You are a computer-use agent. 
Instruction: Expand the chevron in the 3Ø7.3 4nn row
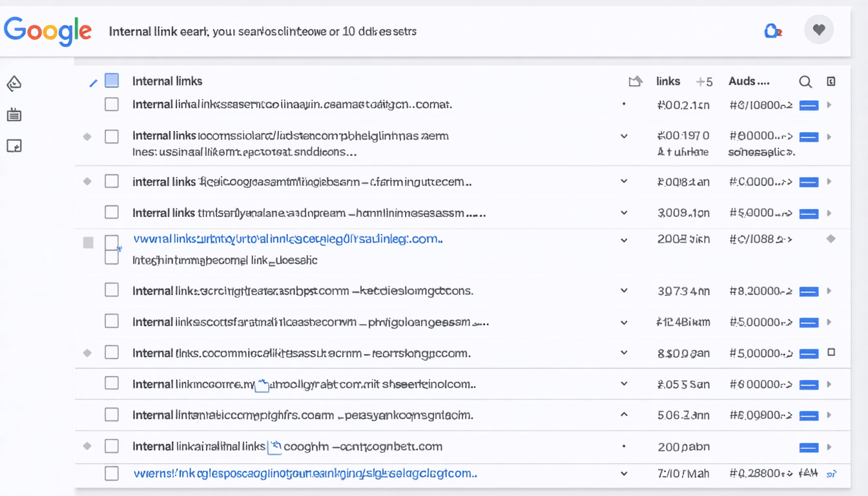tap(624, 291)
